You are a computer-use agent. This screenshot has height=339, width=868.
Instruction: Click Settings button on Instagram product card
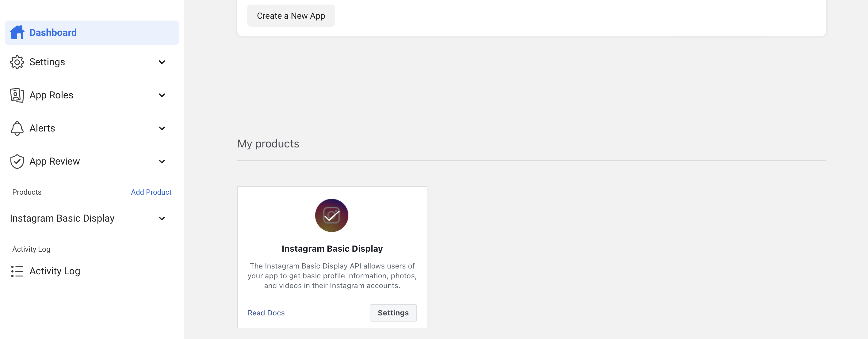393,313
